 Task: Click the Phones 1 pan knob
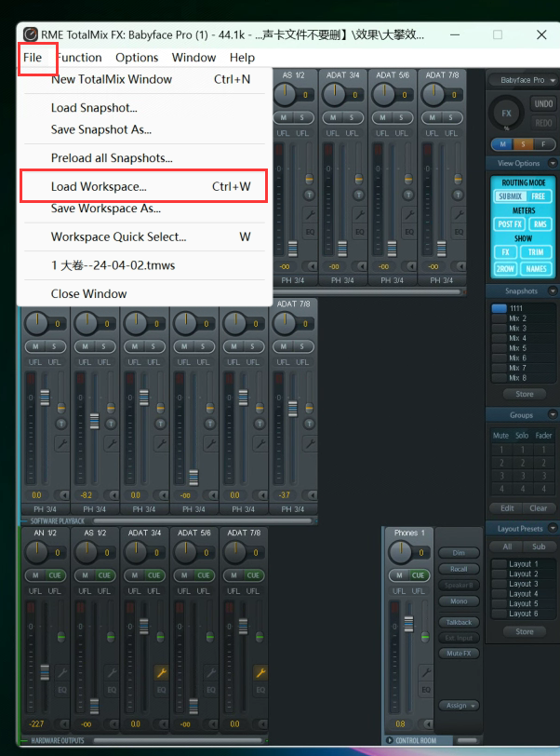pyautogui.click(x=401, y=552)
